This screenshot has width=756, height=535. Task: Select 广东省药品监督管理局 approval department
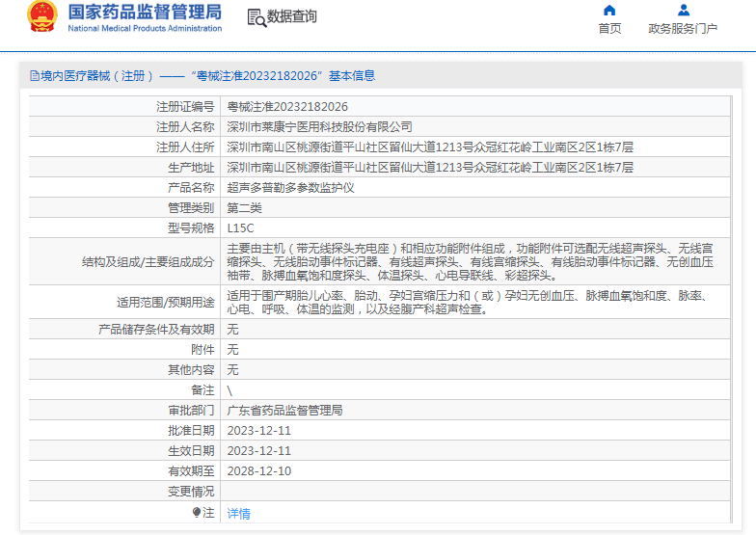pos(285,411)
